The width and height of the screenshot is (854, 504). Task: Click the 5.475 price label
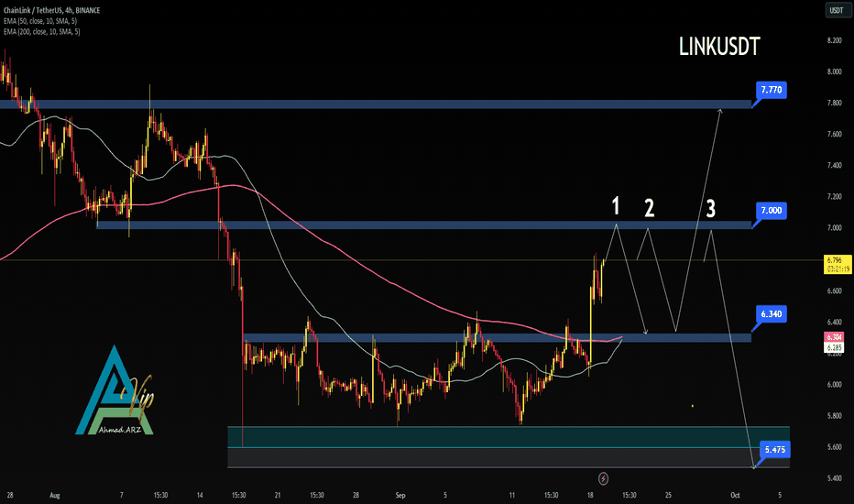tap(775, 450)
